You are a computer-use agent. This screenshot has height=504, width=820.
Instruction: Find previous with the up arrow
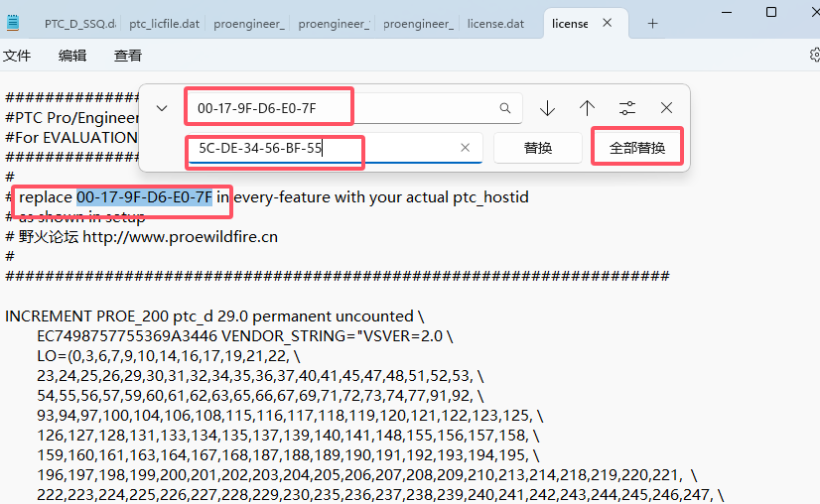coord(588,108)
